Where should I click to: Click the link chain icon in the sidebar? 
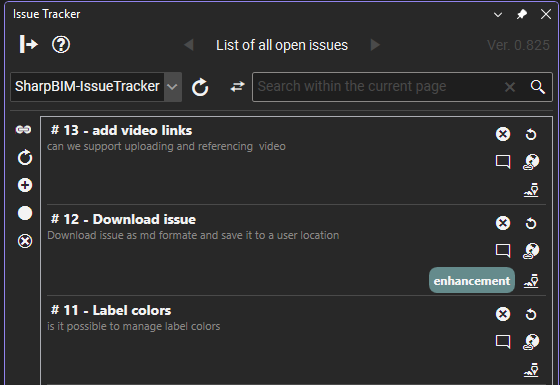(x=24, y=129)
